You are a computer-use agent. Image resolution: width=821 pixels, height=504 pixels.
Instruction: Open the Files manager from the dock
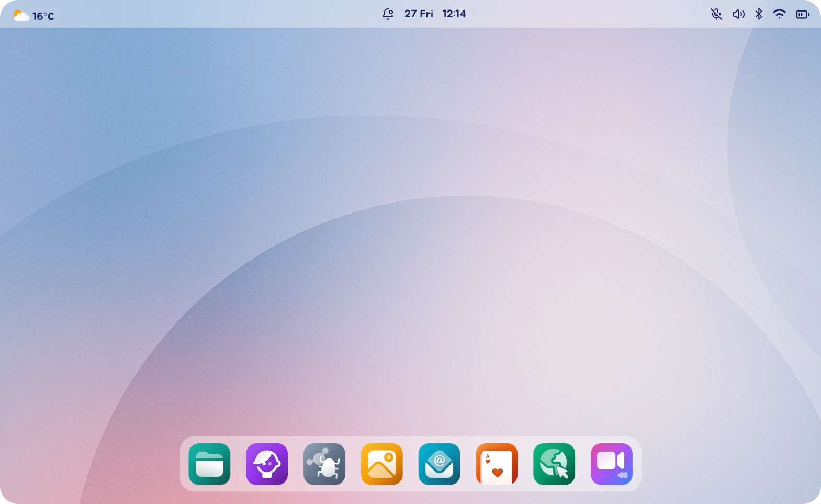pos(209,464)
